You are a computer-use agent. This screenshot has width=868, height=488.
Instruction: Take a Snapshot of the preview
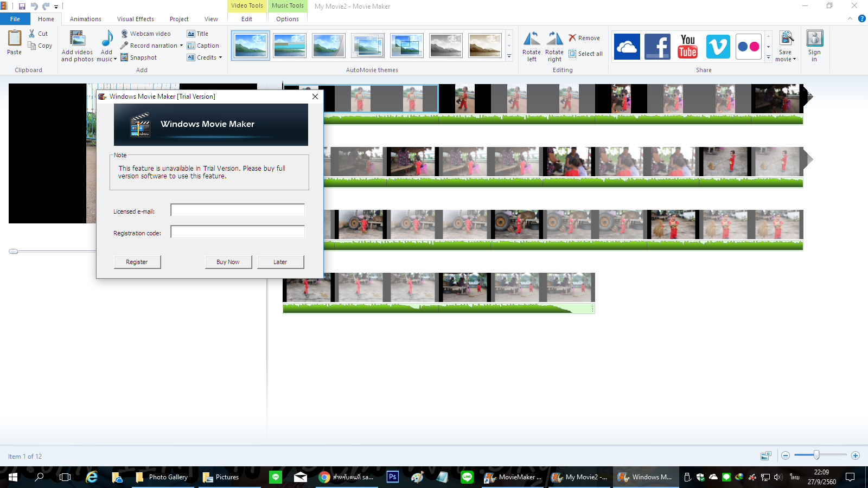139,57
